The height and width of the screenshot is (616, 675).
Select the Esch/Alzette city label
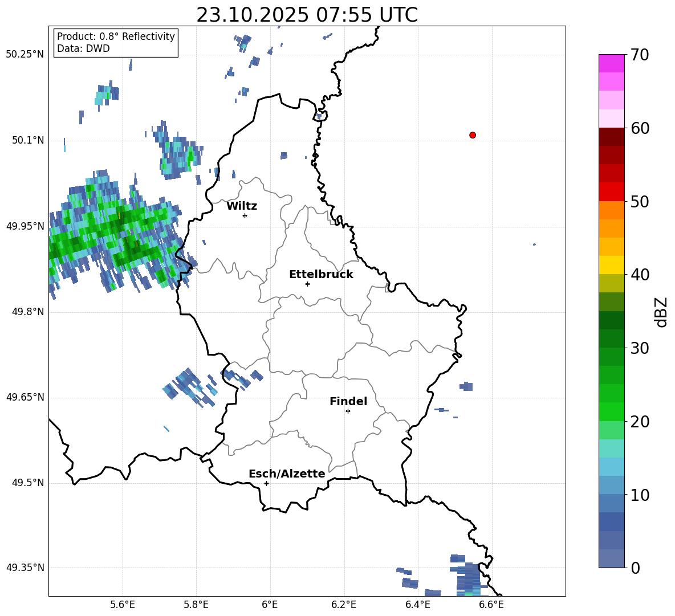tap(287, 474)
